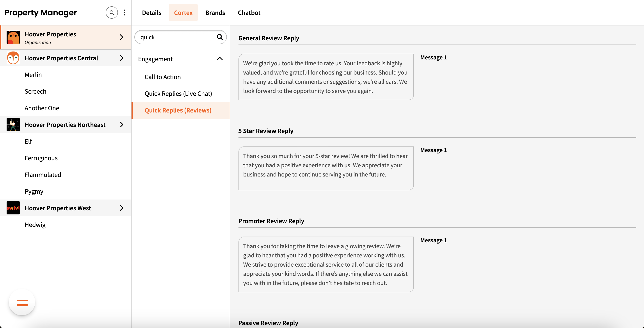Screen dimensions: 644x328
Task: Switch to the Chatbot tab
Action: tap(249, 12)
